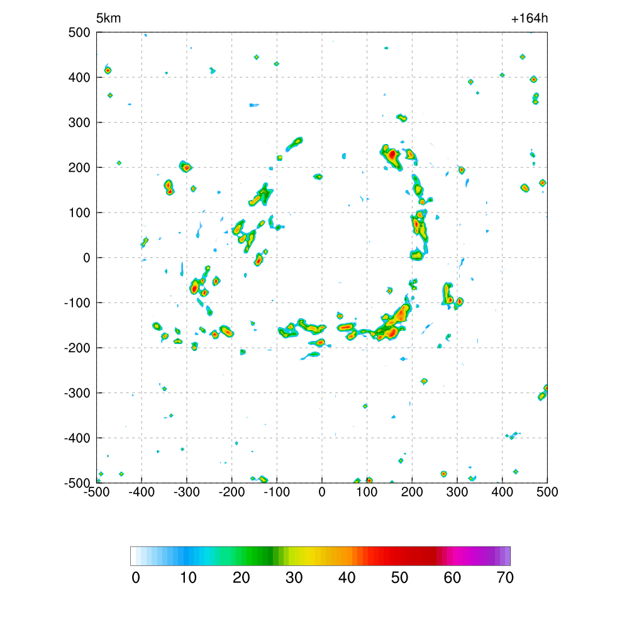Click the x-axis tick label 100
Screen dimensions: 644x644
367,492
